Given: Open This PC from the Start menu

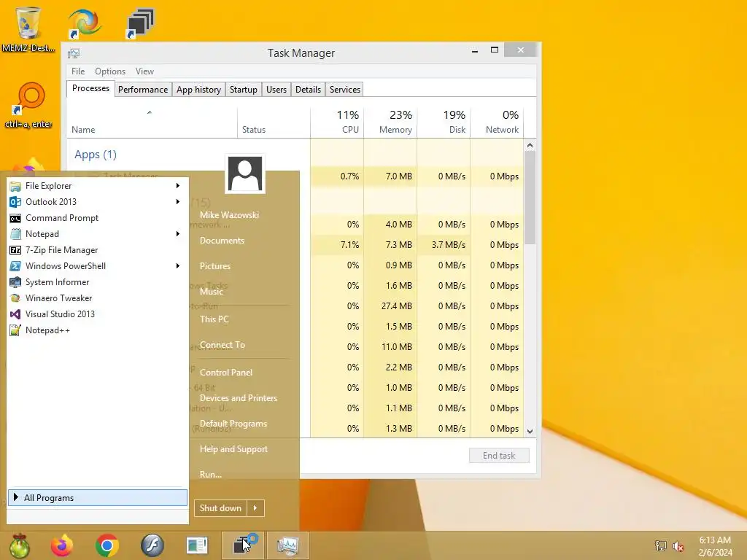Looking at the screenshot, I should coord(214,319).
